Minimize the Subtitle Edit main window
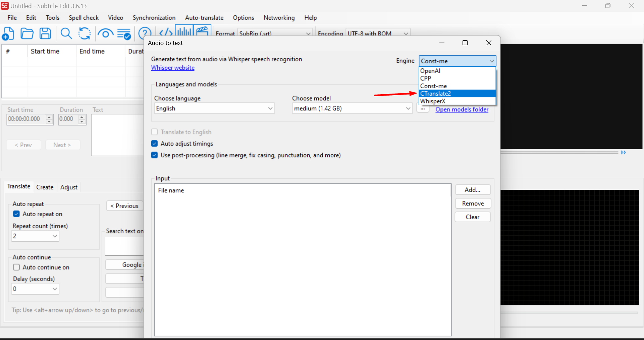This screenshot has width=644, height=340. (x=585, y=6)
